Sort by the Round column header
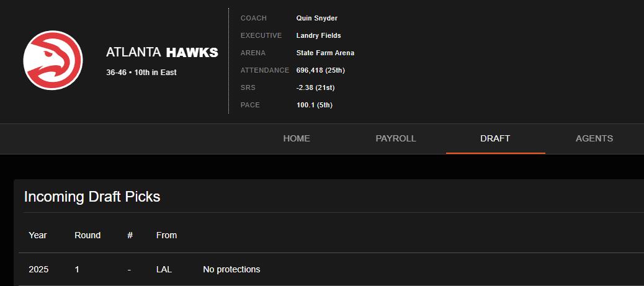The image size is (644, 286). [87, 235]
